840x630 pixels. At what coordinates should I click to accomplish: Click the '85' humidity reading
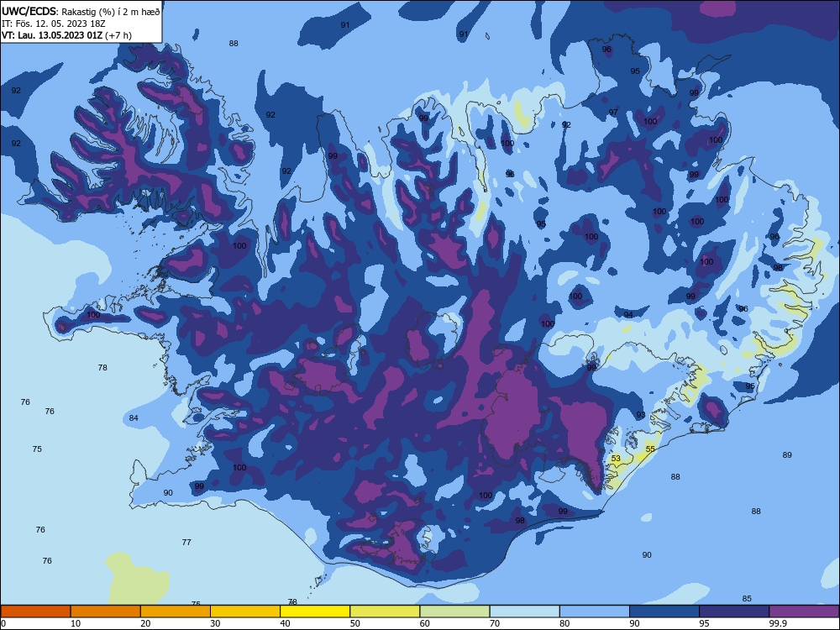tap(747, 598)
